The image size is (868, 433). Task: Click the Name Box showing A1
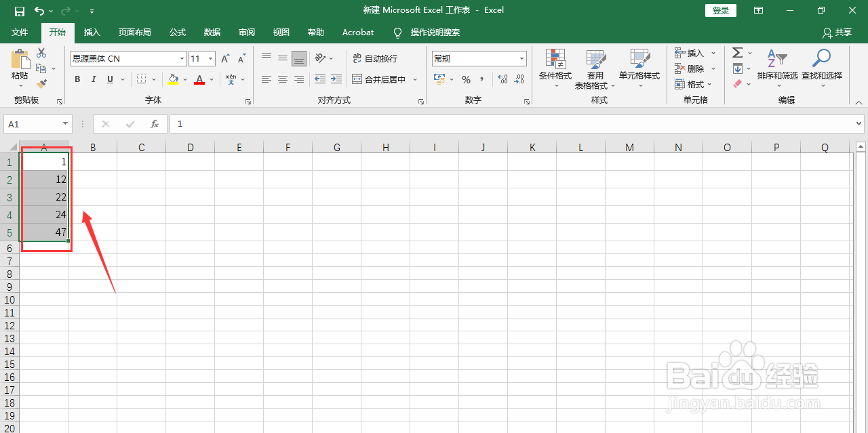(38, 124)
